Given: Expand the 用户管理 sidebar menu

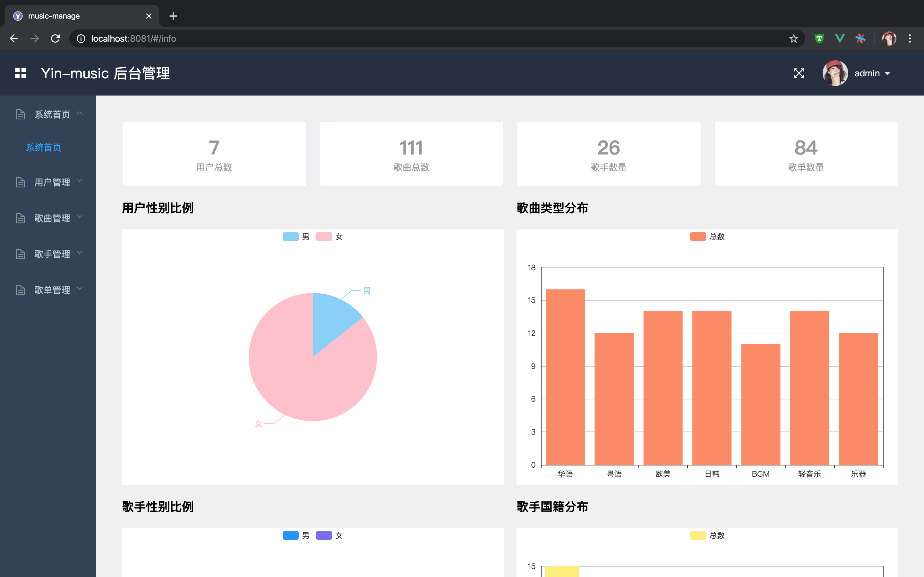Looking at the screenshot, I should coord(52,182).
